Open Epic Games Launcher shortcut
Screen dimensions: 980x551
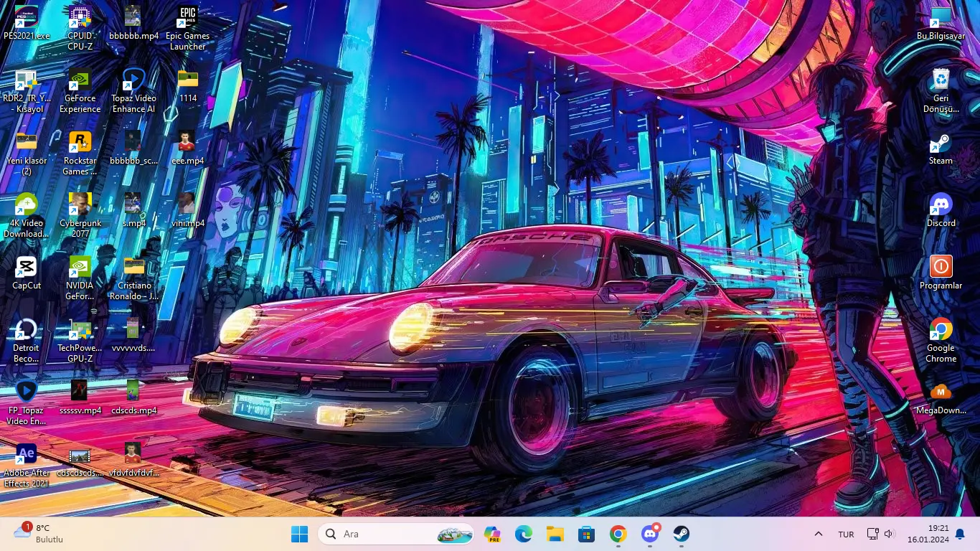point(187,27)
